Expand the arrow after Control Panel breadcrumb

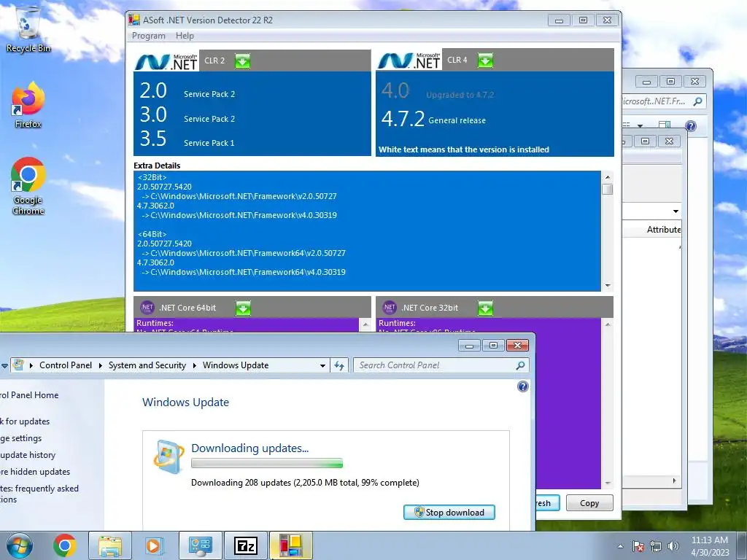[x=101, y=365]
